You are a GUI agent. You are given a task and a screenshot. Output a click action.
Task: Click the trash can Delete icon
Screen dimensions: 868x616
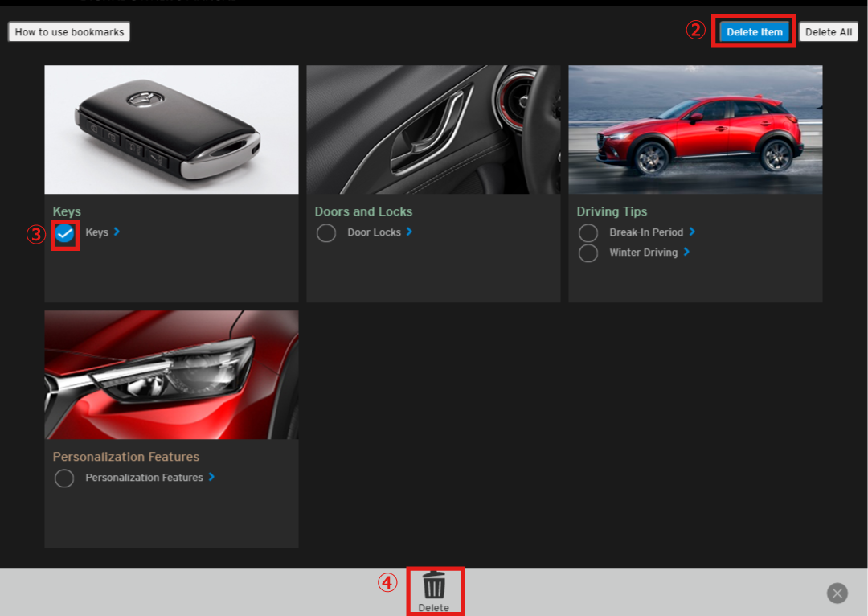(x=434, y=585)
